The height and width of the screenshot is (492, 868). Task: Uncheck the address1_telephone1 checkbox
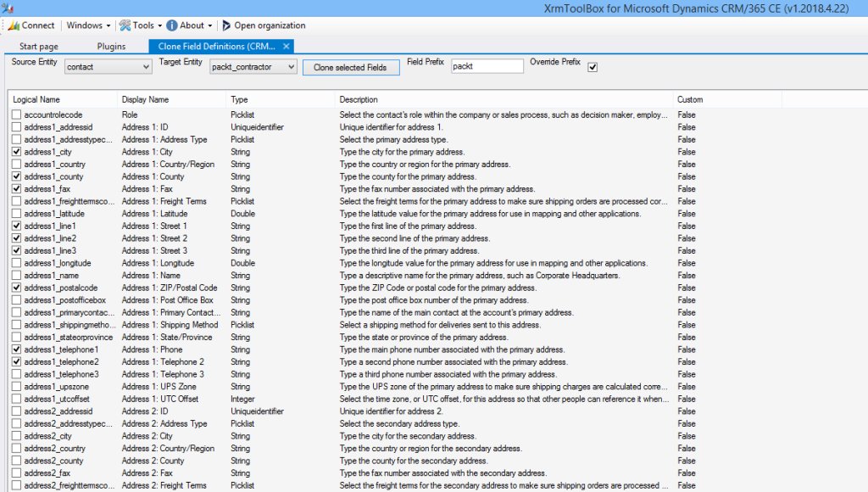16,349
